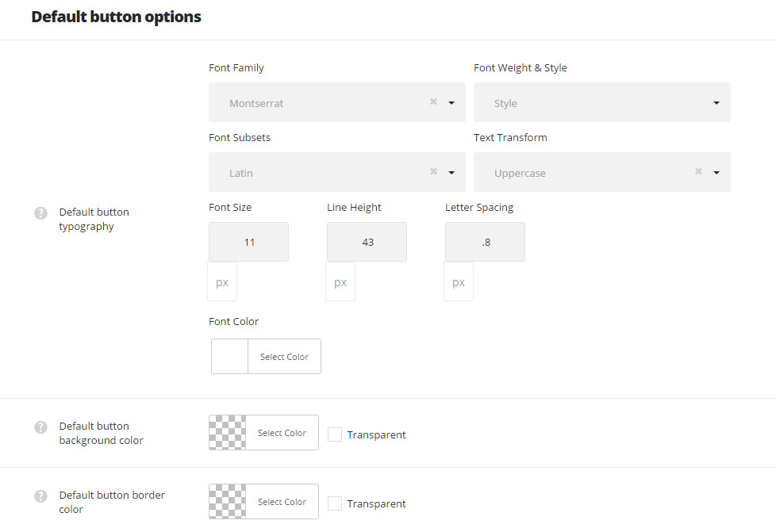Click Select Color for Font Color
This screenshot has width=776, height=532.
[284, 357]
